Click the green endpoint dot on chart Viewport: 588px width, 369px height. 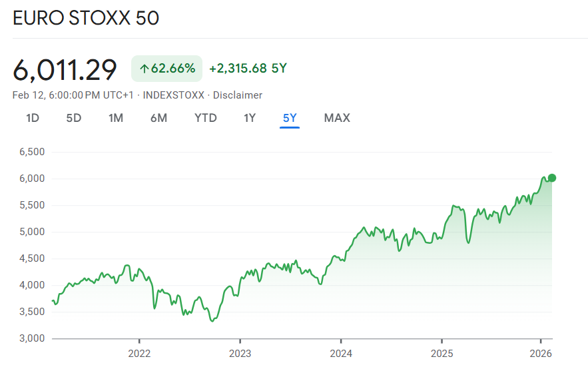(551, 178)
